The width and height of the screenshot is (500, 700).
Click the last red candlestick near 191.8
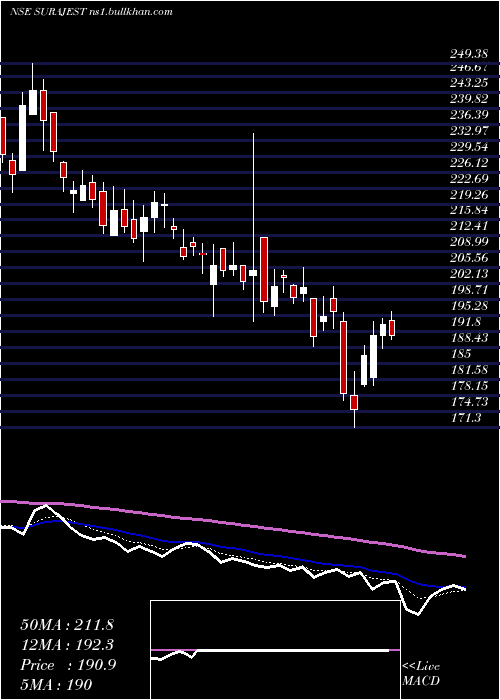click(x=392, y=326)
